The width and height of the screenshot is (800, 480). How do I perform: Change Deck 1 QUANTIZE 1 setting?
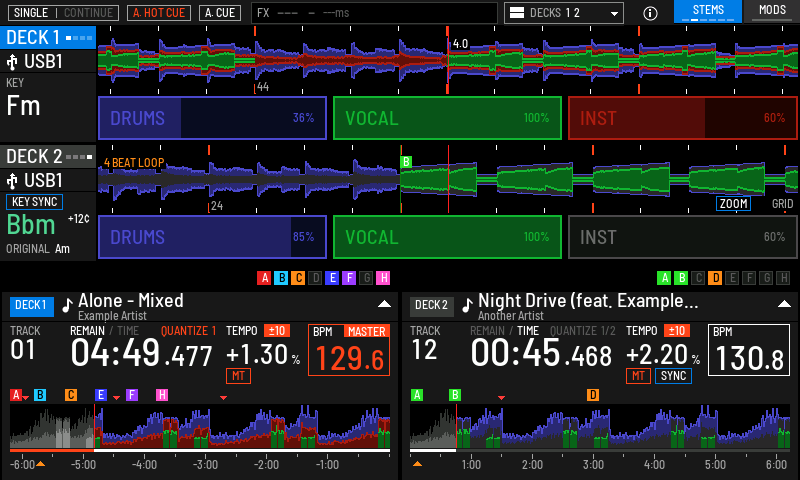[x=188, y=331]
